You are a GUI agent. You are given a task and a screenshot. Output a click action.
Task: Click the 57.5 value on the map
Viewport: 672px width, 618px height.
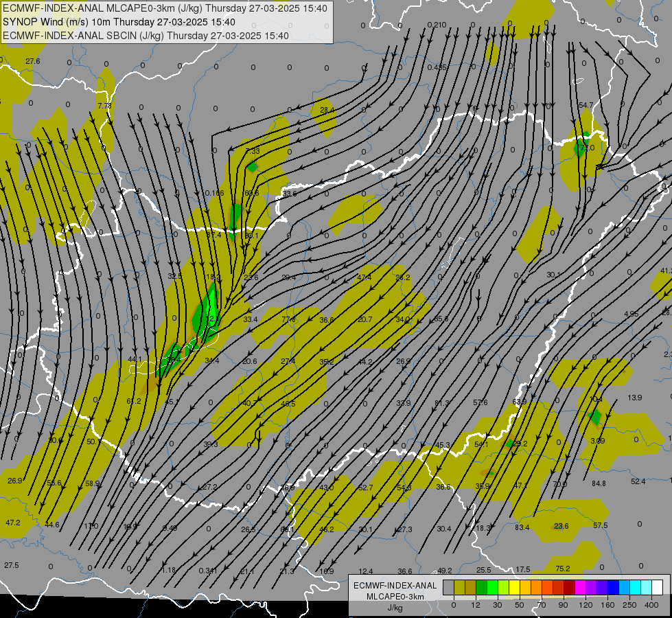601,525
